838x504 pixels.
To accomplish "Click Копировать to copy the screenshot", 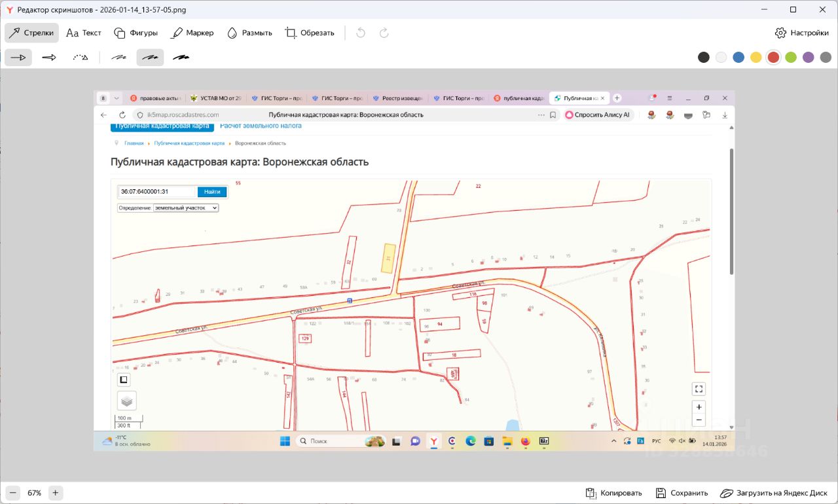I will (x=614, y=493).
